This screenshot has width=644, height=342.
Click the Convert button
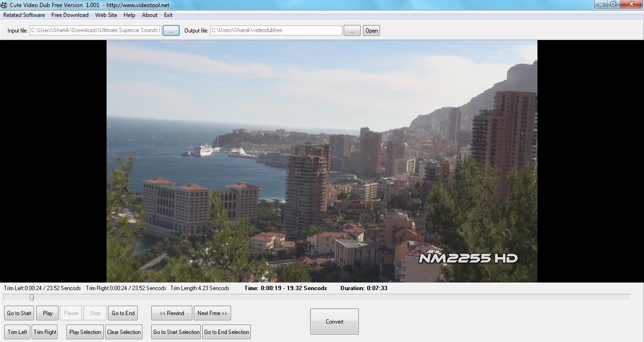335,322
